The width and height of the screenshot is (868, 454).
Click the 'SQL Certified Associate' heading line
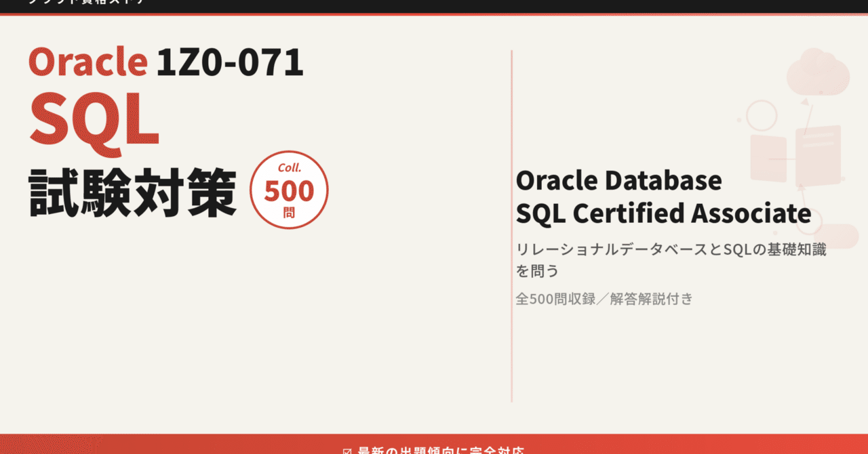point(663,213)
